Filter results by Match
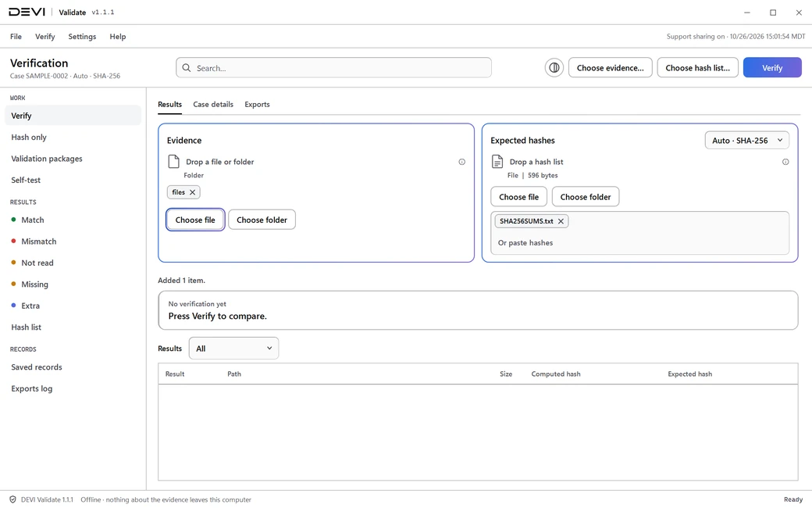This screenshot has width=812, height=508. (x=73, y=220)
